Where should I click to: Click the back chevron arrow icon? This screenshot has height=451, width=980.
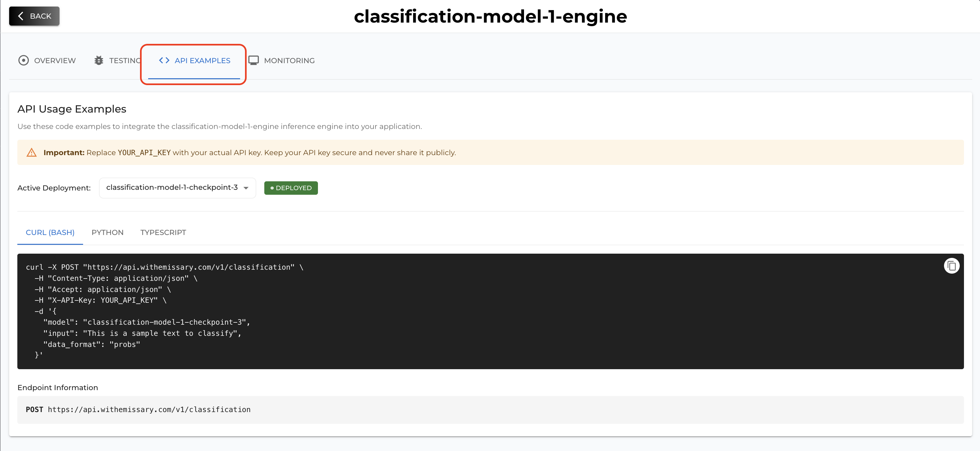tap(21, 16)
